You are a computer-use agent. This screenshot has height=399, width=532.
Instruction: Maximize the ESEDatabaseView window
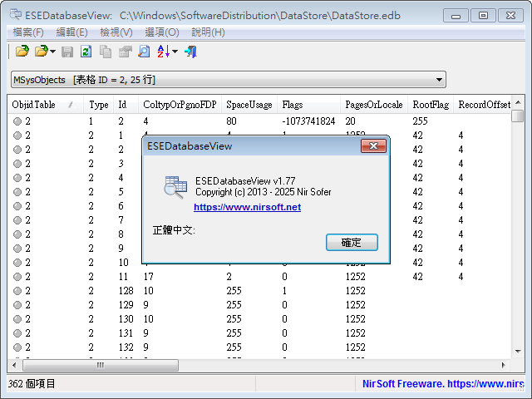[483, 16]
